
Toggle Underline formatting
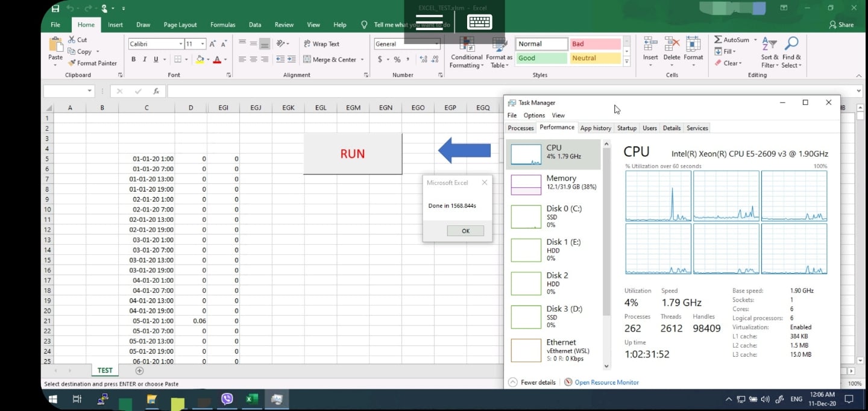[x=156, y=59]
